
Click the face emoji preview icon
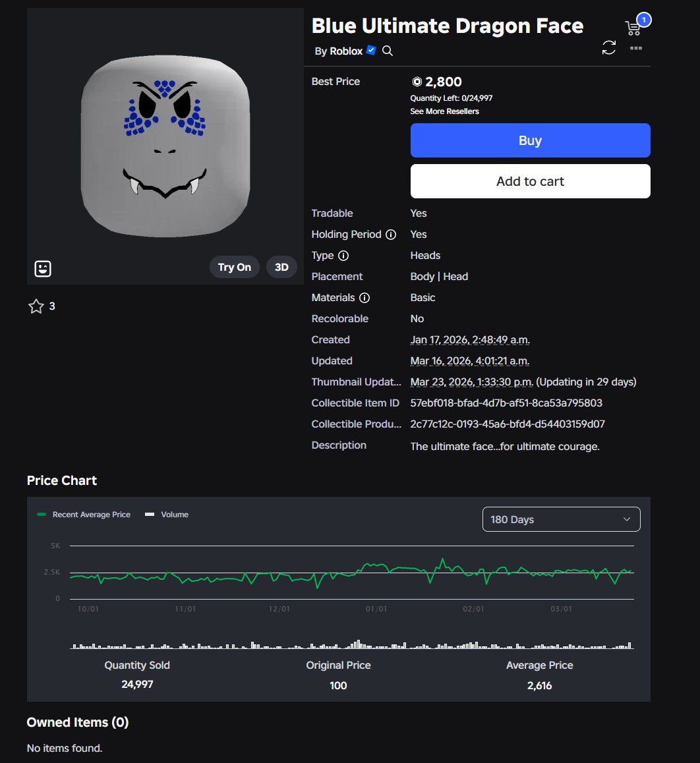coord(42,268)
